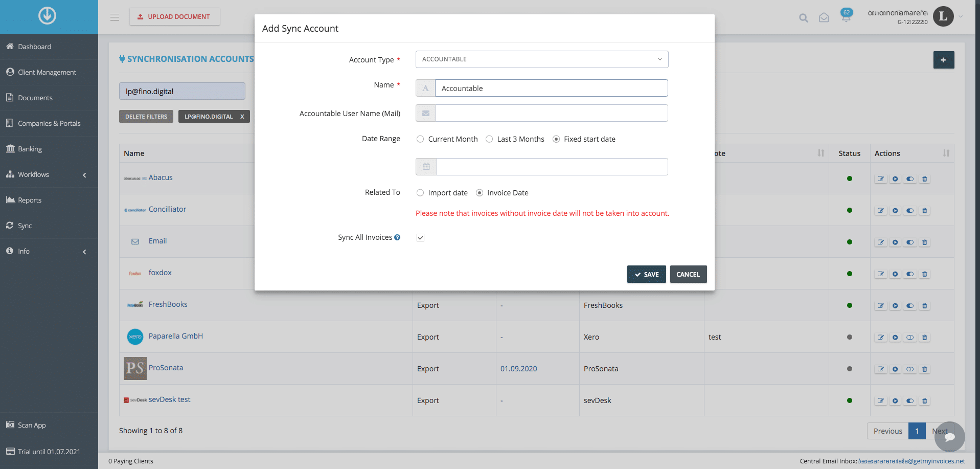Screen dimensions: 980x469
Task: Click Accountable User Name mail field
Action: point(552,113)
